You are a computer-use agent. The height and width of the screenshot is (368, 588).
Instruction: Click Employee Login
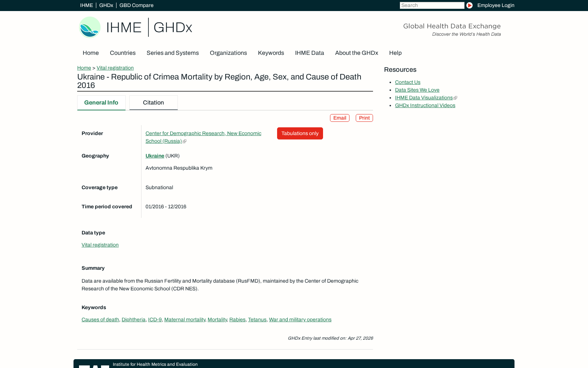tap(496, 5)
